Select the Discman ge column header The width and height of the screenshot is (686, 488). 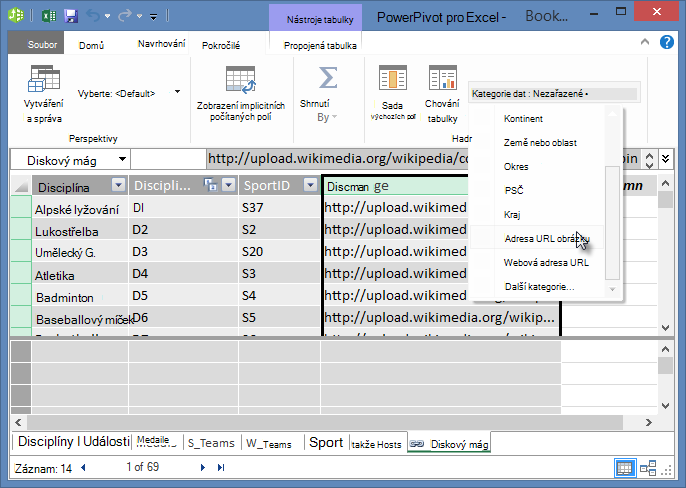tap(396, 186)
